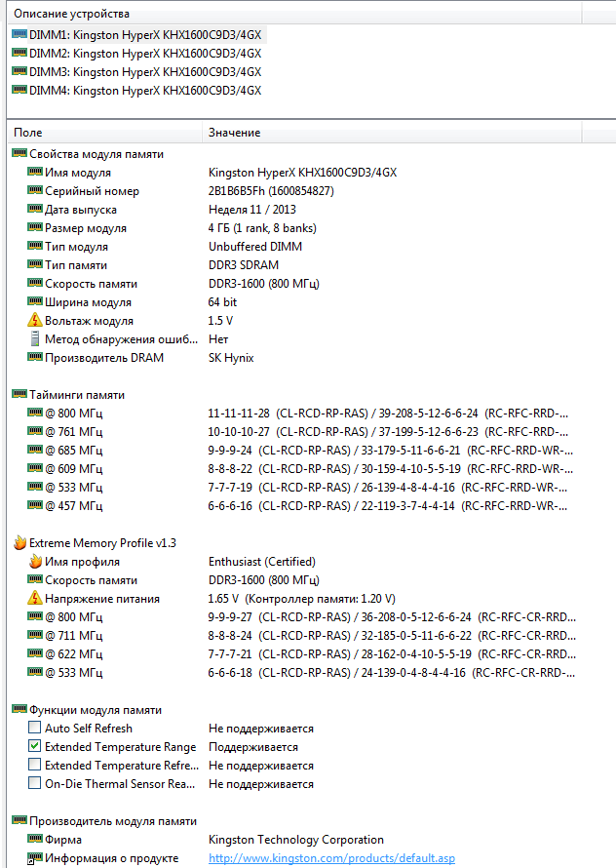Select DIMM3 Kingston HyperX device row
The height and width of the screenshot is (868, 616).
(137, 72)
